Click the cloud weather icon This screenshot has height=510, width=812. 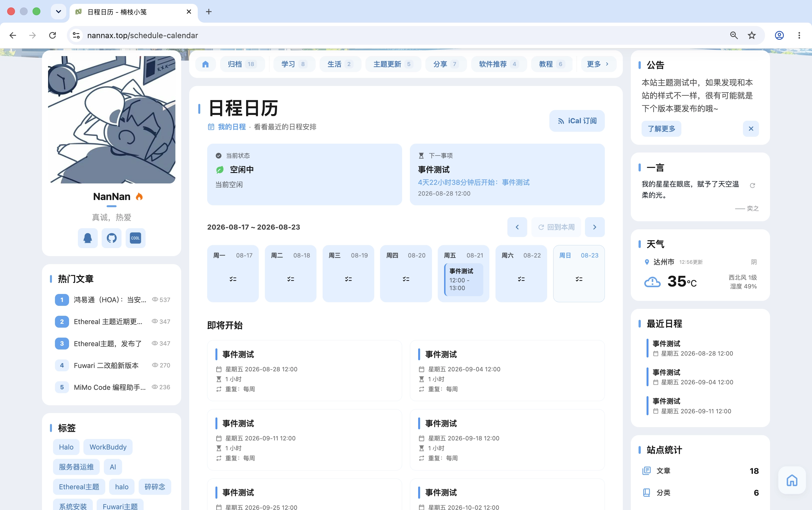click(x=652, y=282)
